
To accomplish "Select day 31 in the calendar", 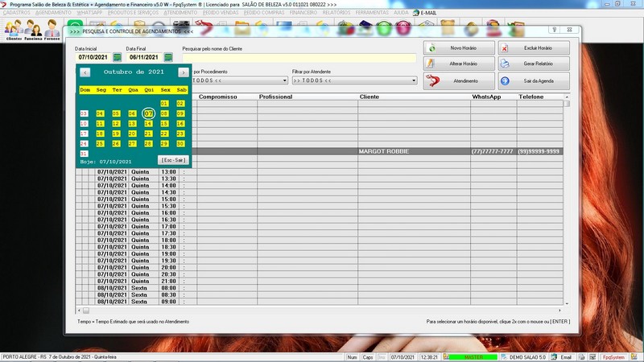I will (x=84, y=154).
